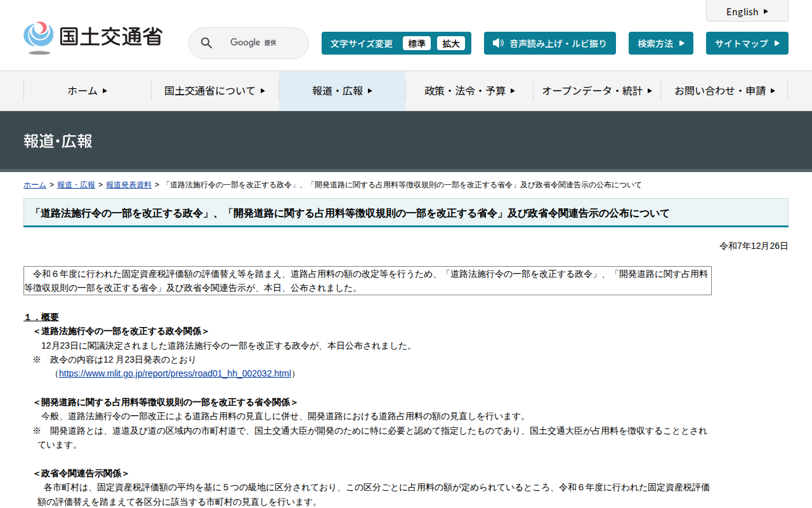812x508 pixels.
Task: Click the arrow icon beside English
Action: pyautogui.click(x=766, y=11)
